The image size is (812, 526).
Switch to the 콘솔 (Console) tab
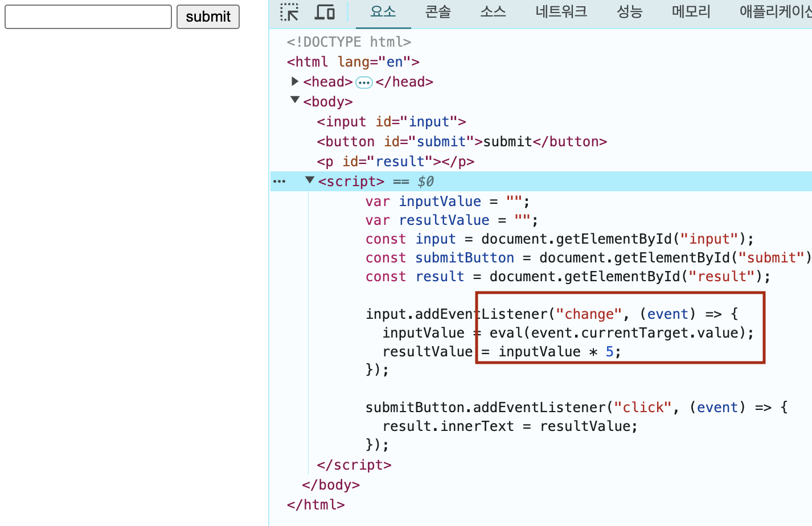coord(438,12)
